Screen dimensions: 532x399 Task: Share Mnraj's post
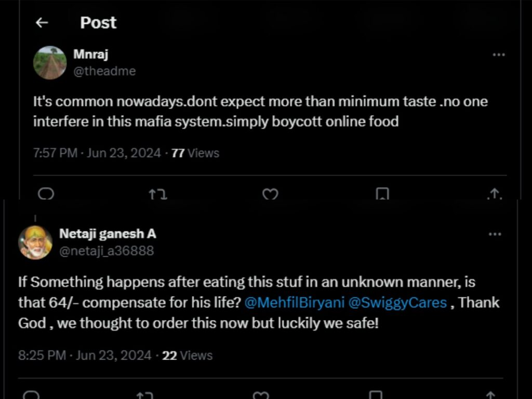pos(494,194)
